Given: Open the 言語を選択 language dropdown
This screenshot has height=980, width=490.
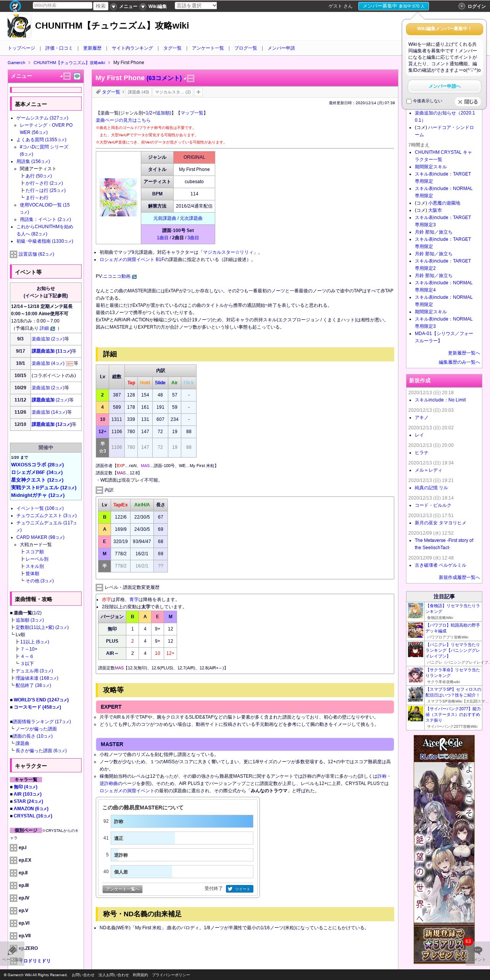Looking at the screenshot, I should (x=196, y=5).
